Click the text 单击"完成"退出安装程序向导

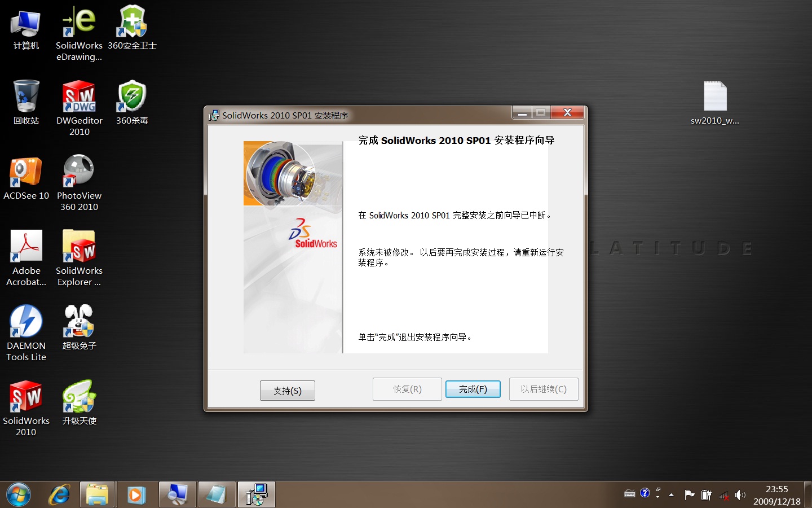415,337
